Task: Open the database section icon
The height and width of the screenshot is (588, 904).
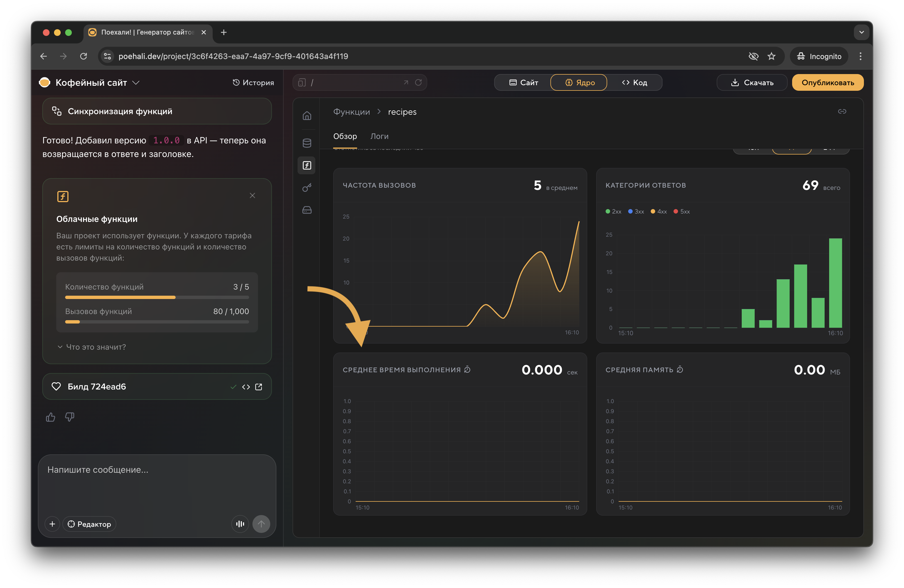Action: click(x=307, y=143)
